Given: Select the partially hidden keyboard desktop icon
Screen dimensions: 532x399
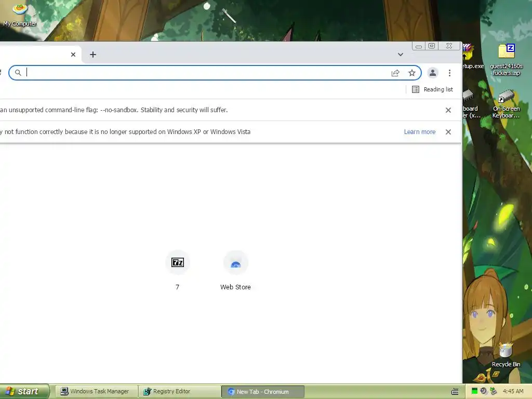Looking at the screenshot, I should click(471, 104).
